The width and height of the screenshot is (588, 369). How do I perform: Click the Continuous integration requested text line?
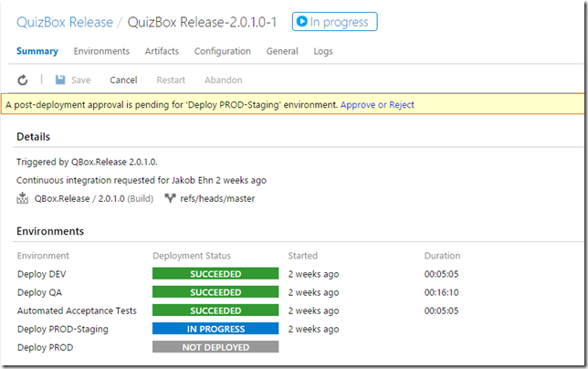tap(142, 180)
